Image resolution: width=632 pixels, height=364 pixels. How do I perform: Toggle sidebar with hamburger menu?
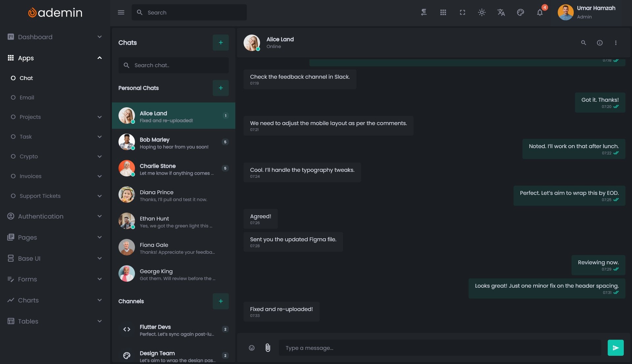(121, 13)
